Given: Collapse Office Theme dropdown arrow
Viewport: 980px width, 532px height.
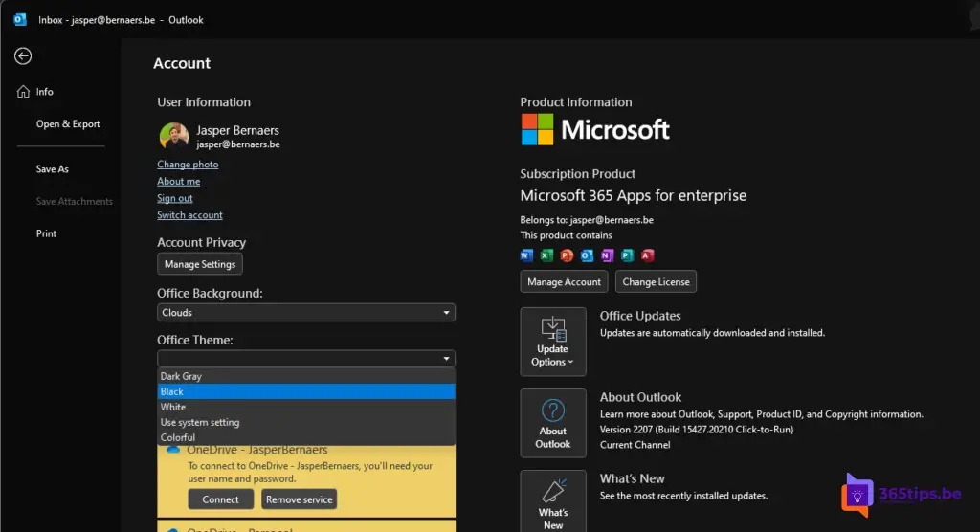Looking at the screenshot, I should [x=446, y=359].
